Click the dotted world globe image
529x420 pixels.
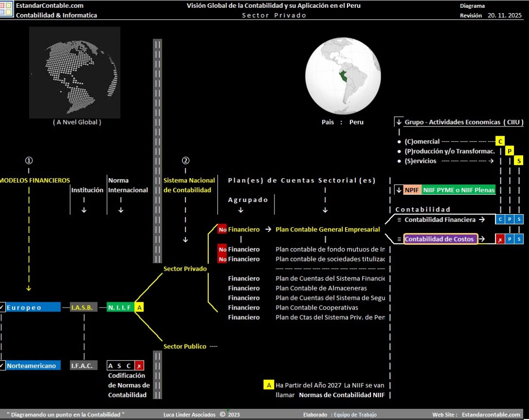tap(74, 73)
